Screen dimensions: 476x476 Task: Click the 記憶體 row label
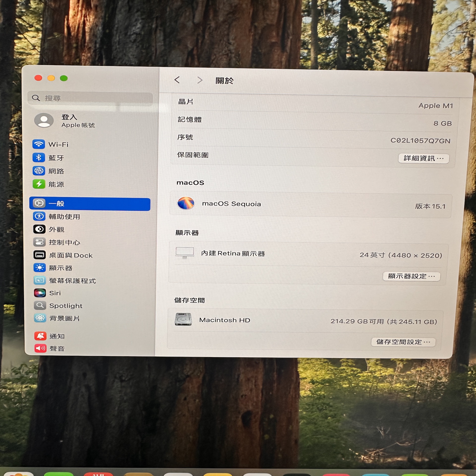tap(190, 119)
